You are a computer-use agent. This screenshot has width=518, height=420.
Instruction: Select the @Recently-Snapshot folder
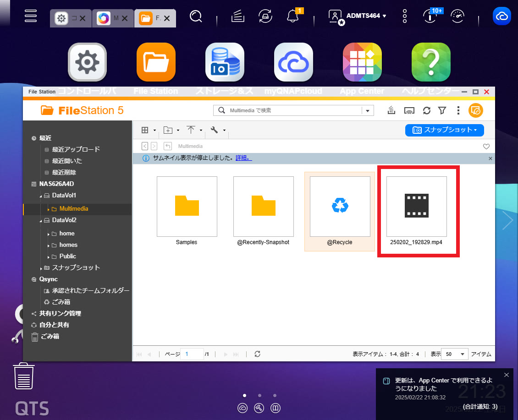pos(263,211)
